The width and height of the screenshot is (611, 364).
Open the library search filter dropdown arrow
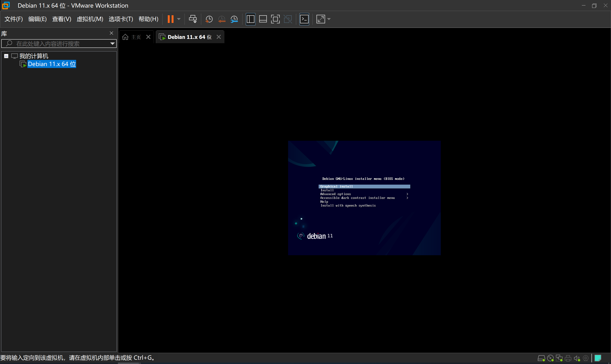pyautogui.click(x=112, y=44)
